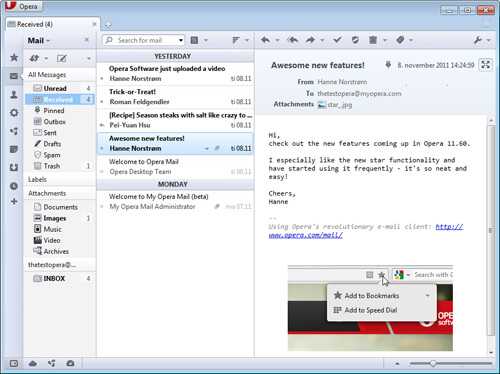Toggle read dot for My Opera Mail Administrator

tap(102, 207)
